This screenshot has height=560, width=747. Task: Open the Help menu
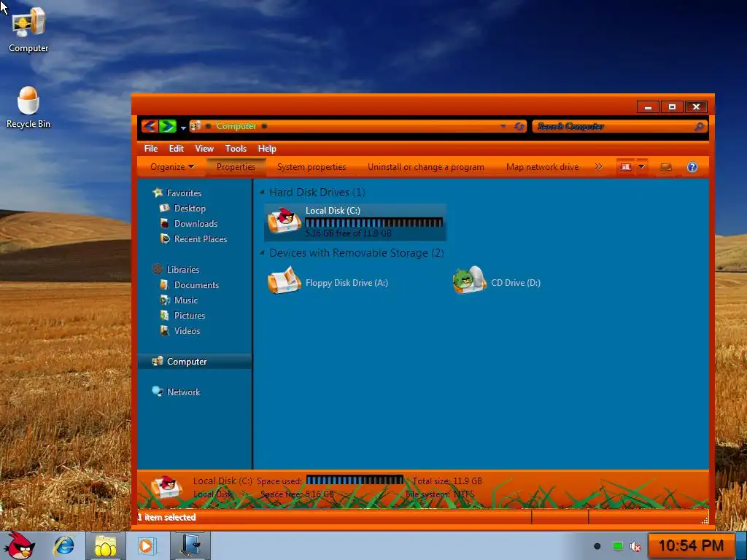coord(267,149)
